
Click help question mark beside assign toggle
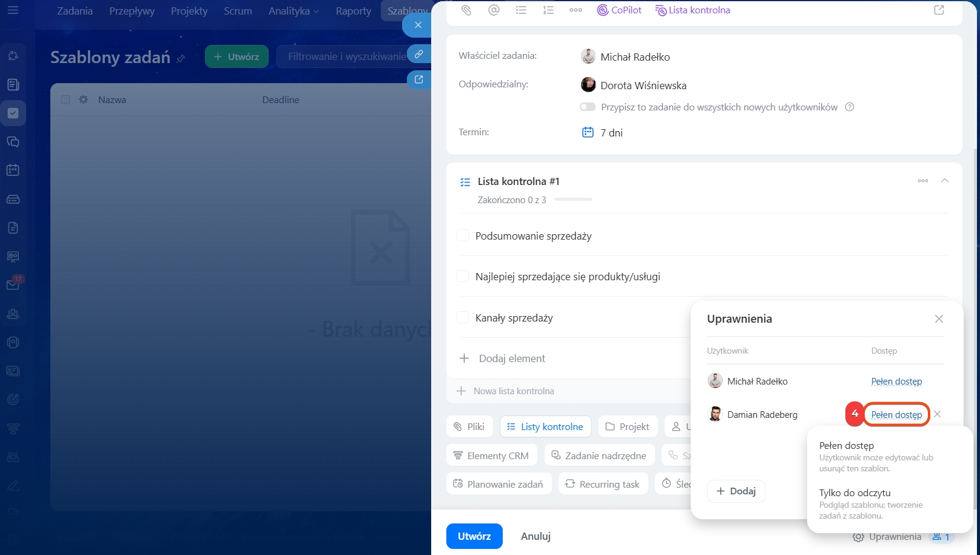click(850, 107)
